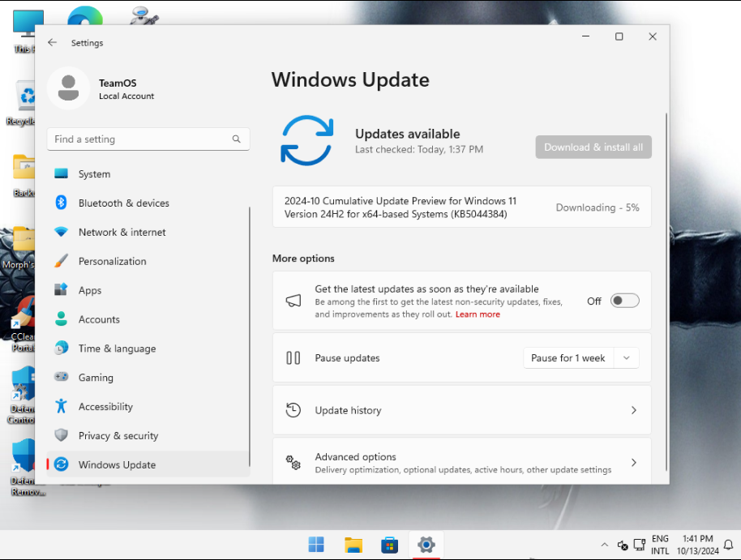Toggle get latest updates switch on
The width and height of the screenshot is (741, 560).
point(625,301)
